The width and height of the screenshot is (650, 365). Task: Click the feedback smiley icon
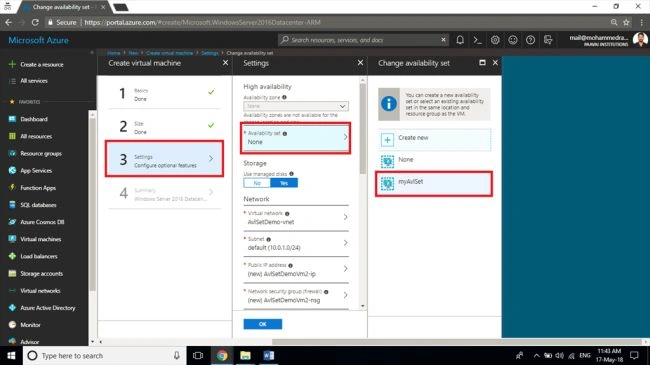(513, 40)
